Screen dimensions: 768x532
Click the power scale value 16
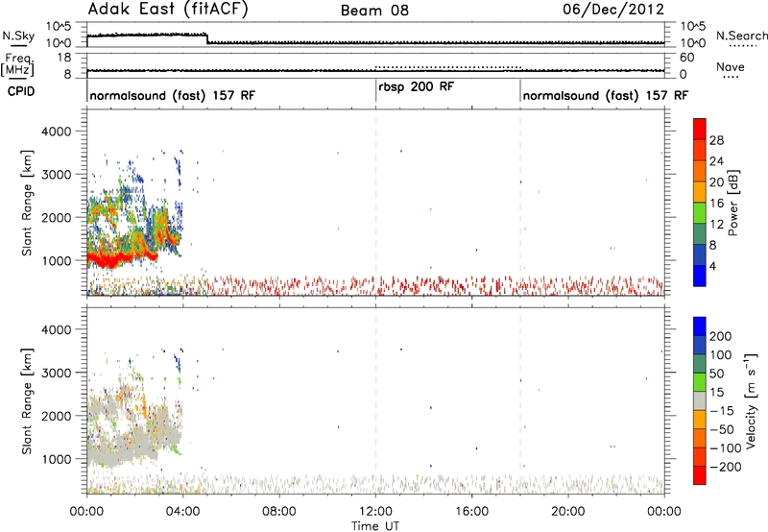click(716, 204)
